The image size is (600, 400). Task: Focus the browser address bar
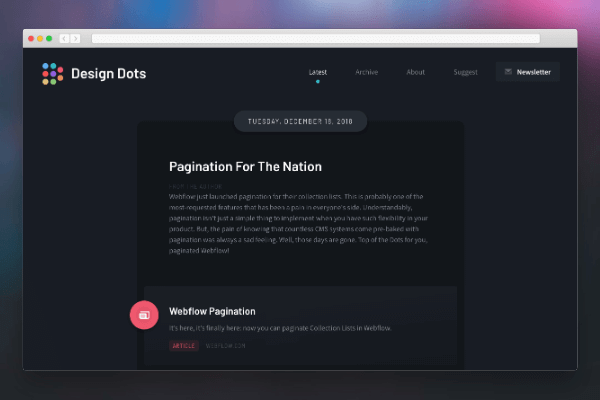click(x=315, y=39)
